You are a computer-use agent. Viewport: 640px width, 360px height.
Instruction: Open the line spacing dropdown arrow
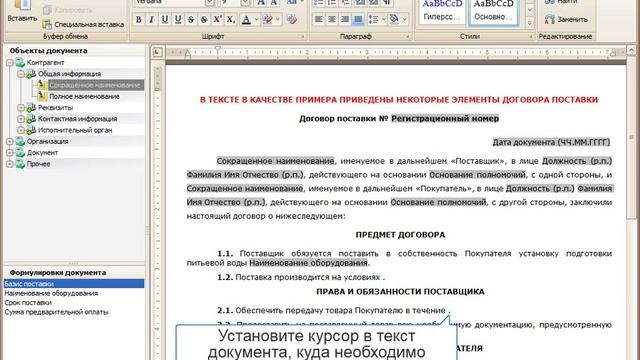383,19
